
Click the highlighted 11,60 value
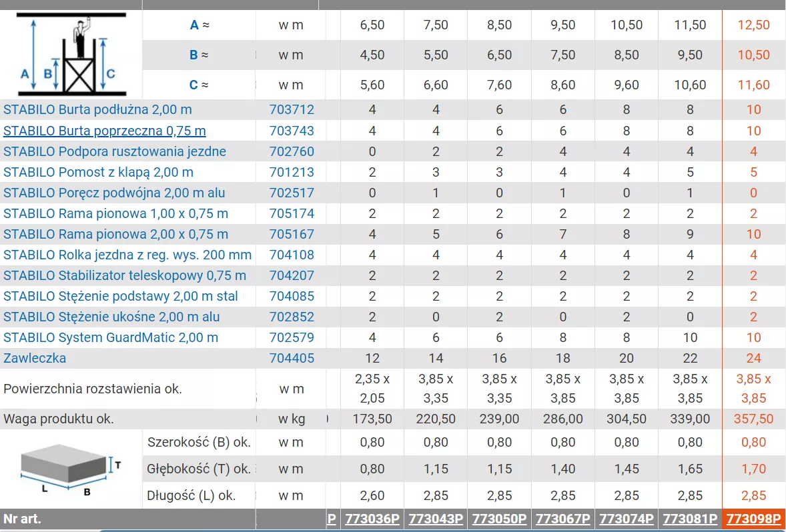pyautogui.click(x=754, y=85)
